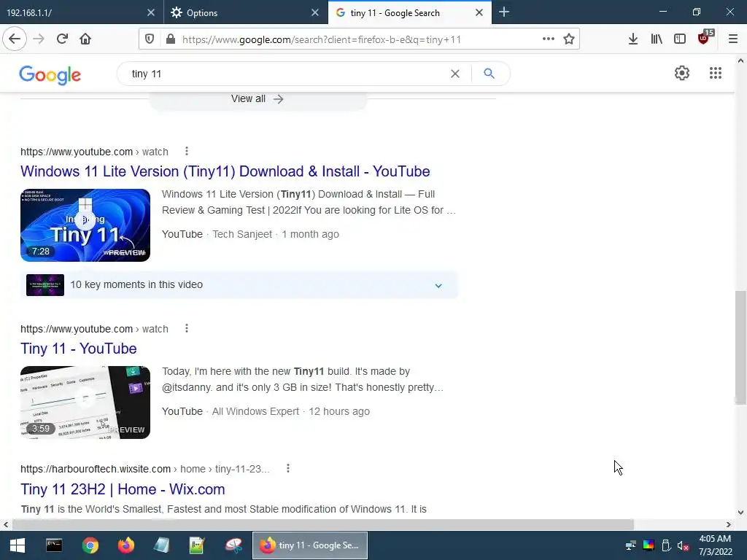Click the Tech Sanjeet channel text
747x560 pixels.
point(242,234)
